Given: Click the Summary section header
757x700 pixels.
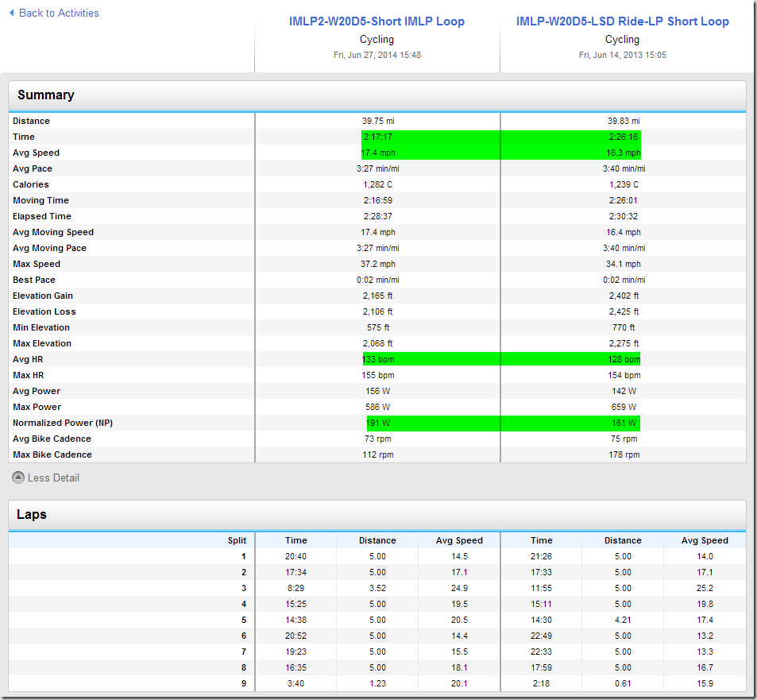Looking at the screenshot, I should pyautogui.click(x=46, y=95).
